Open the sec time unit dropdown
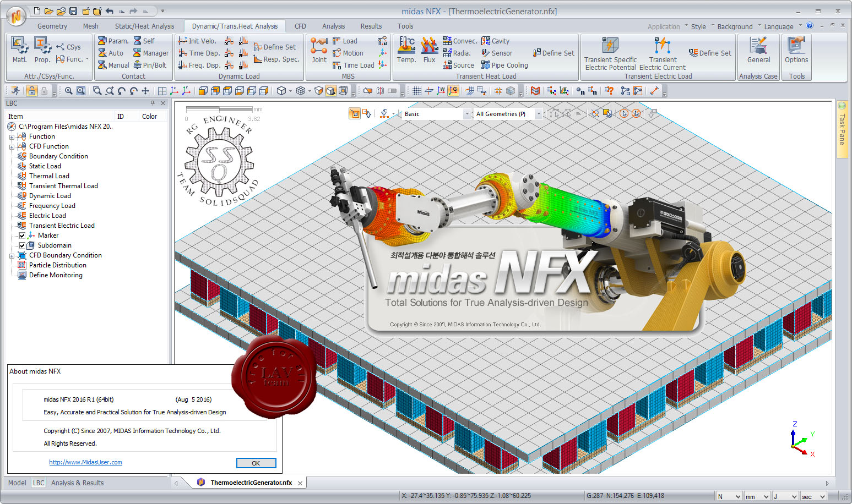The height and width of the screenshot is (504, 852). click(813, 496)
